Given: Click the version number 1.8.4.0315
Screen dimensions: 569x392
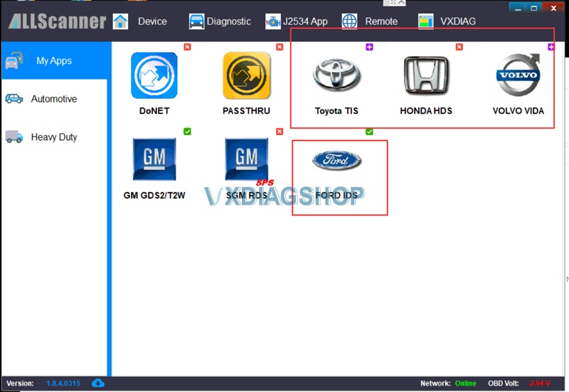Looking at the screenshot, I should [63, 383].
